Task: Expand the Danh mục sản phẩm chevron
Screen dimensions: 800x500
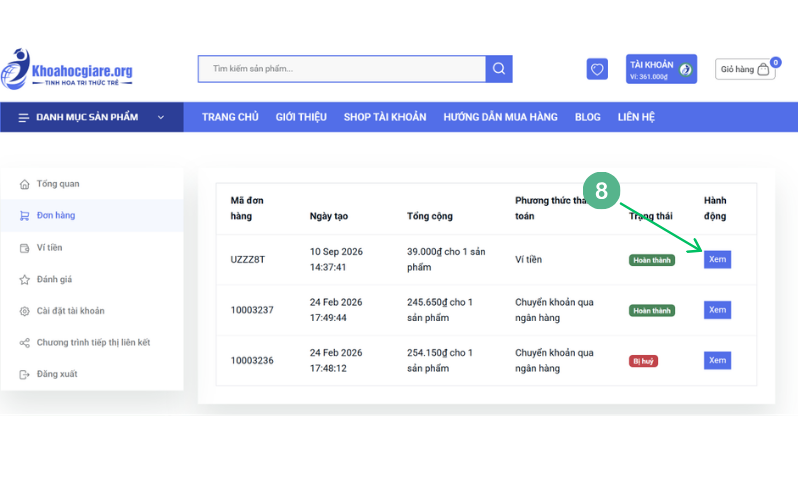Action: click(161, 117)
